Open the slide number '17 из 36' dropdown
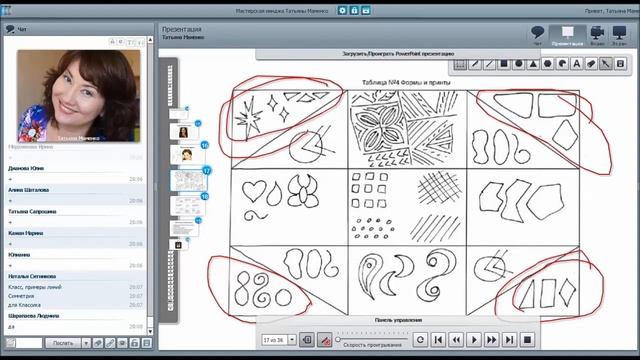The image size is (640, 360). [x=292, y=340]
